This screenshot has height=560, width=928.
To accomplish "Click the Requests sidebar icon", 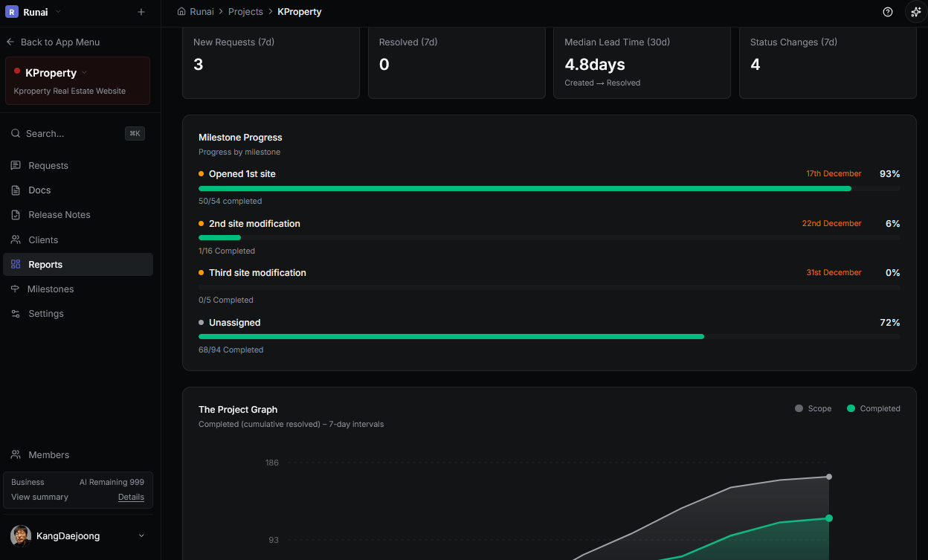I will pos(16,166).
